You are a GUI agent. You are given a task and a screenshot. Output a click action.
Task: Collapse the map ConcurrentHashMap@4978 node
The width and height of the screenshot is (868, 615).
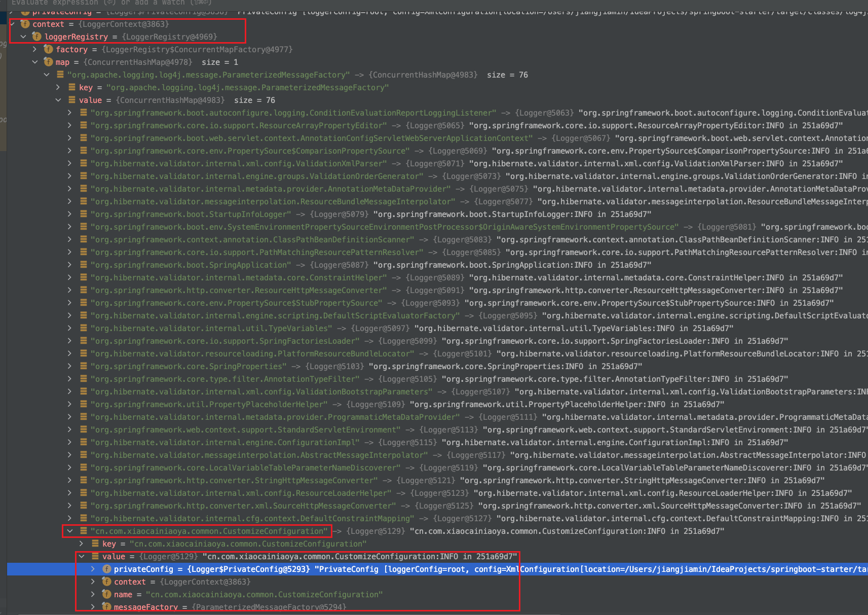[x=34, y=62]
